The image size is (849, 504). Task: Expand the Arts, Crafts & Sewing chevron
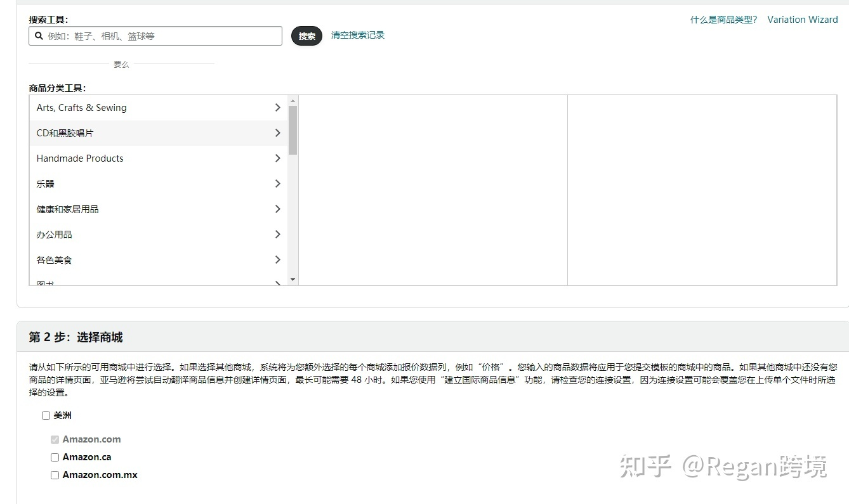click(277, 108)
